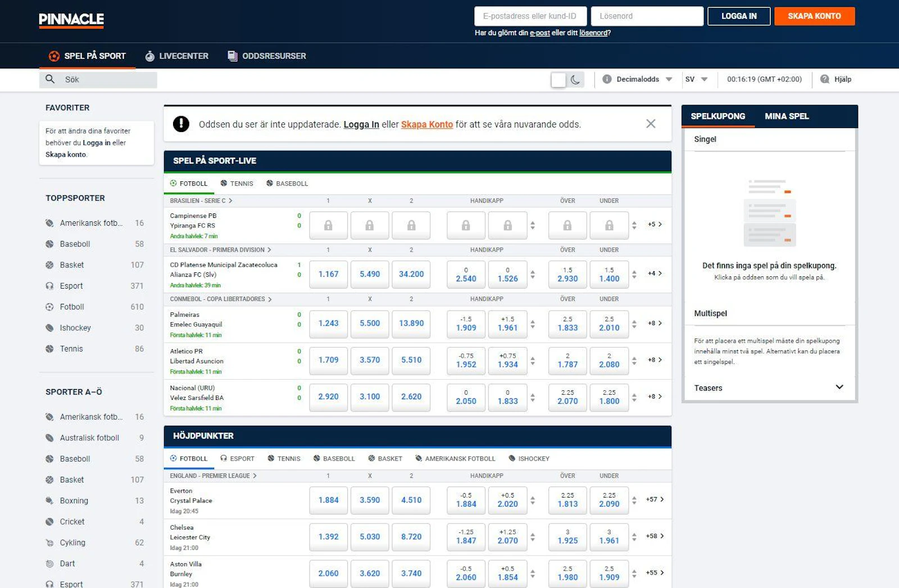The height and width of the screenshot is (588, 899).
Task: Expand +57 markets for Everton match
Action: point(655,499)
